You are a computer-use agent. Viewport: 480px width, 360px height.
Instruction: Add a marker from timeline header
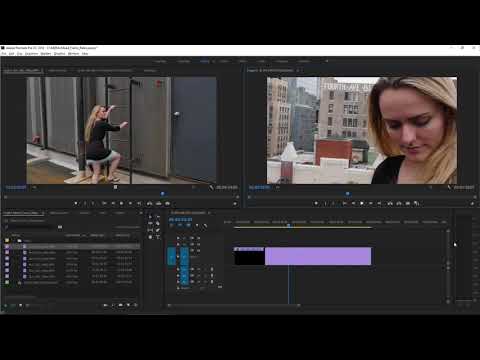pos(197,226)
